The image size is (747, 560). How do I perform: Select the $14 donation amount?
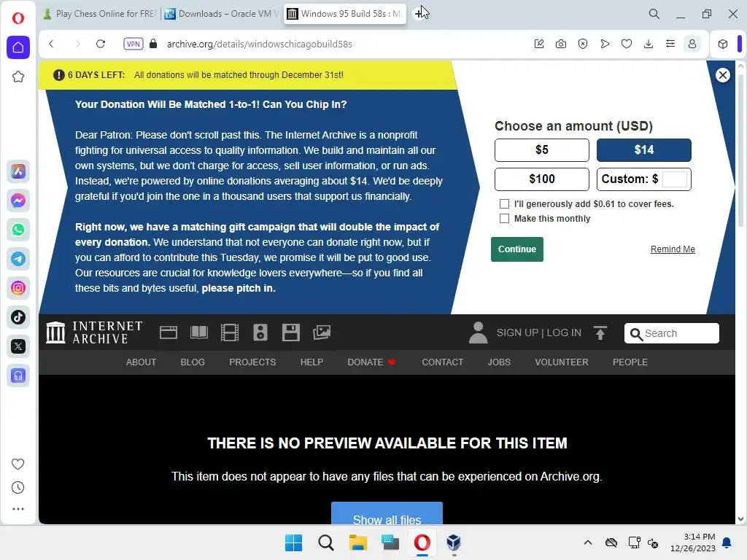pos(643,150)
